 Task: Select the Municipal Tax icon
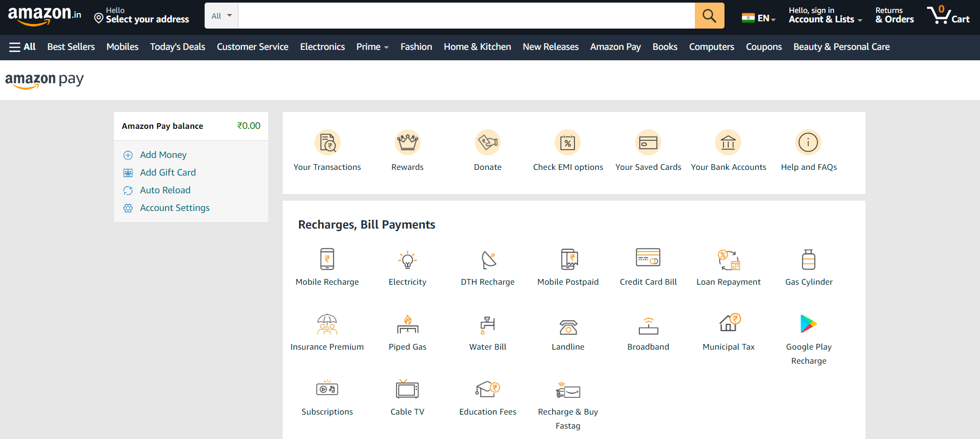[x=730, y=322]
